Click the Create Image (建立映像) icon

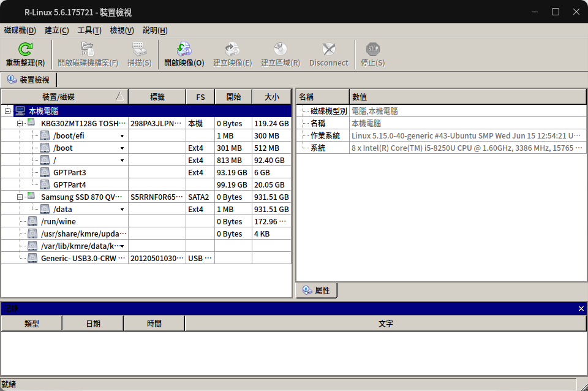coord(232,50)
